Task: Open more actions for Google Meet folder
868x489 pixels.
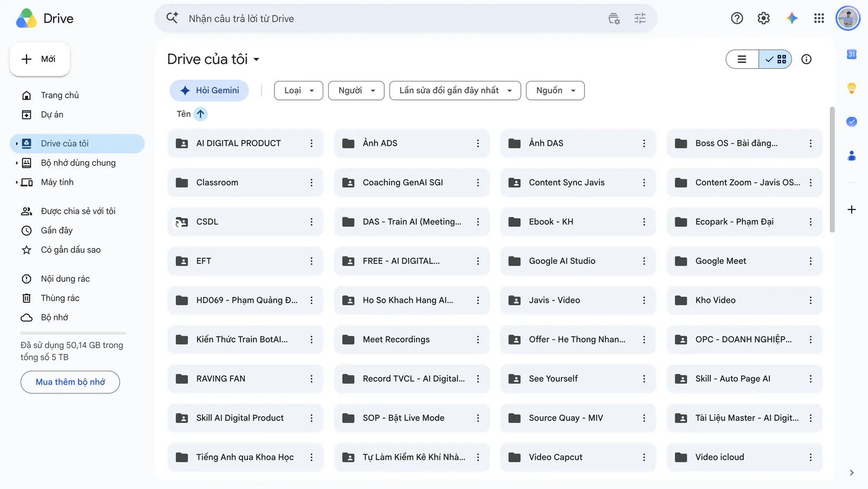Action: tap(810, 261)
